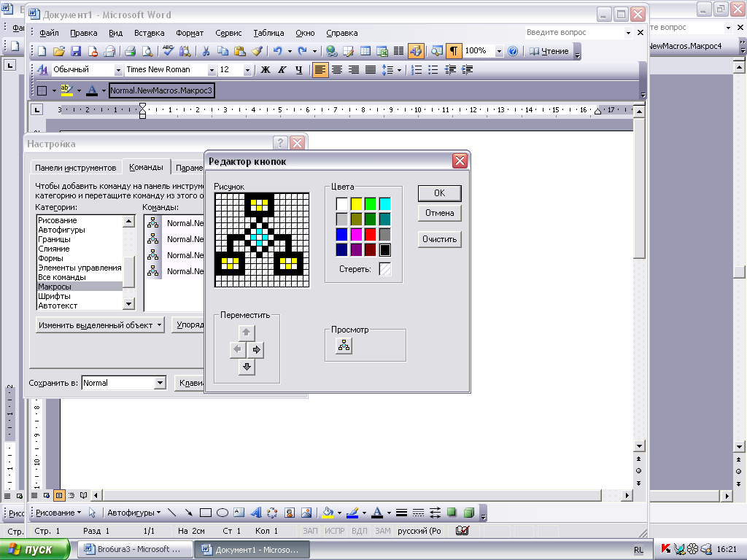Open the Таблица menu
This screenshot has width=747, height=560.
point(268,33)
